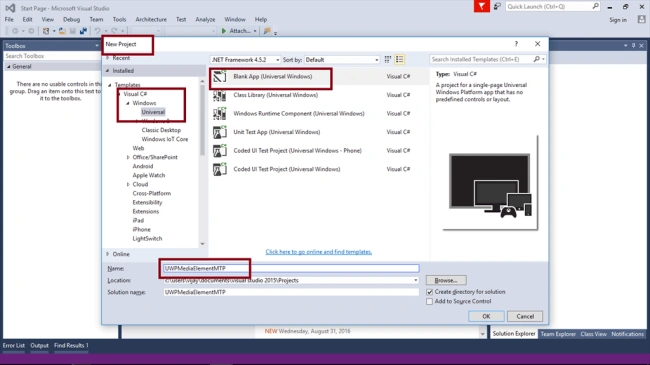The height and width of the screenshot is (365, 650).
Task: Click the template tree scrollbar down arrow
Action: tap(202, 244)
